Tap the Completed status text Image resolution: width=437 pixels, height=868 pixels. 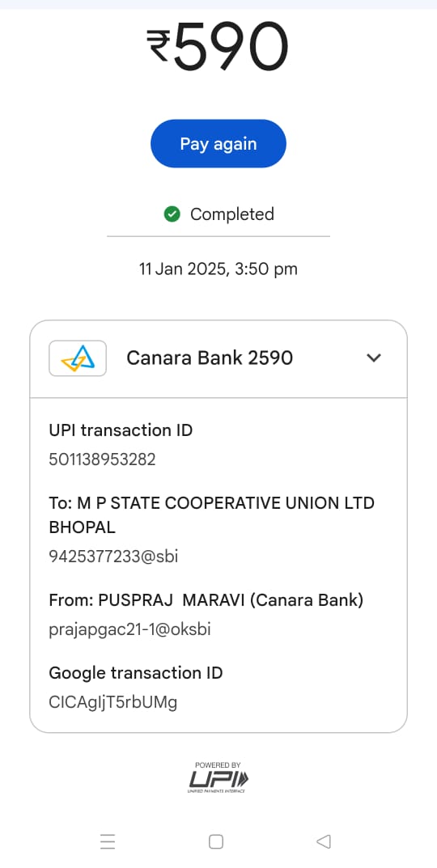[x=232, y=214]
